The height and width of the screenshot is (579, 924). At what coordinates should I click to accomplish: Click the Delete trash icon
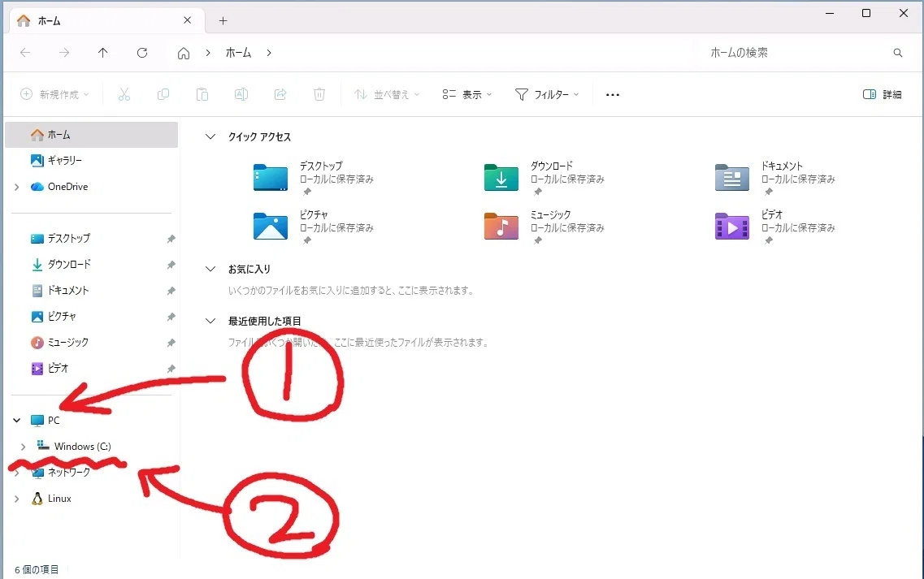[319, 94]
